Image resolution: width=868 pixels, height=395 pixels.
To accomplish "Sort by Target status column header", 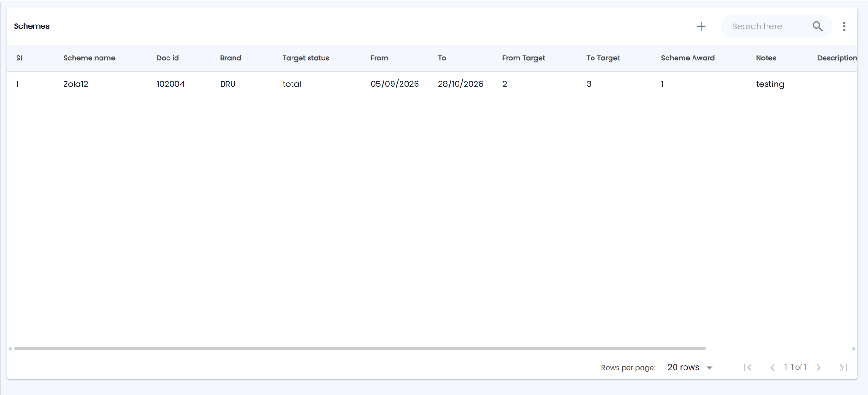I will click(306, 58).
